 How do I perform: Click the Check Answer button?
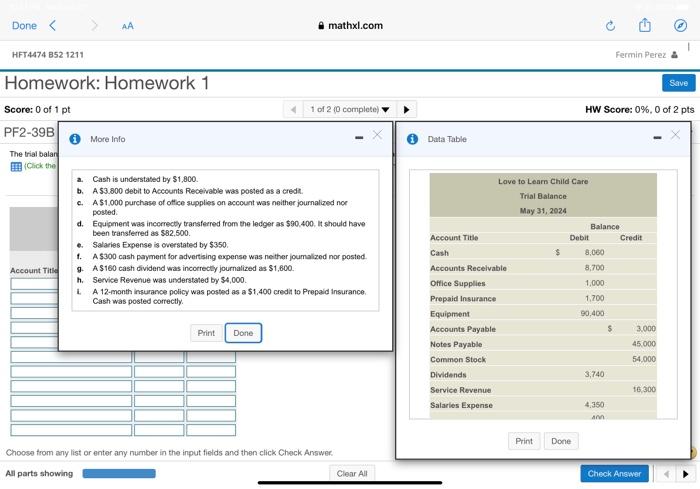coord(614,473)
